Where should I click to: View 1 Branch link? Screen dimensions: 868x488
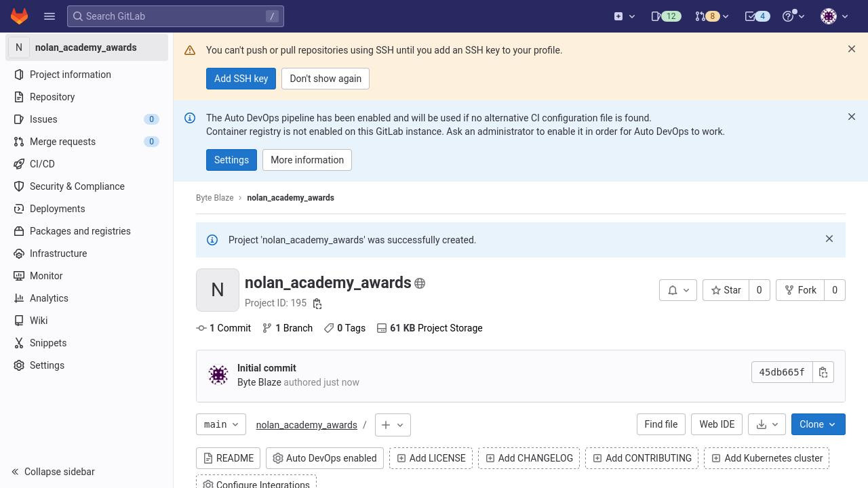click(288, 328)
